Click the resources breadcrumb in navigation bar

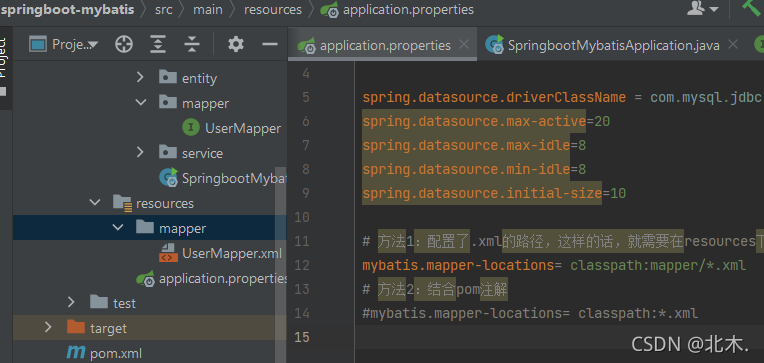pyautogui.click(x=273, y=10)
